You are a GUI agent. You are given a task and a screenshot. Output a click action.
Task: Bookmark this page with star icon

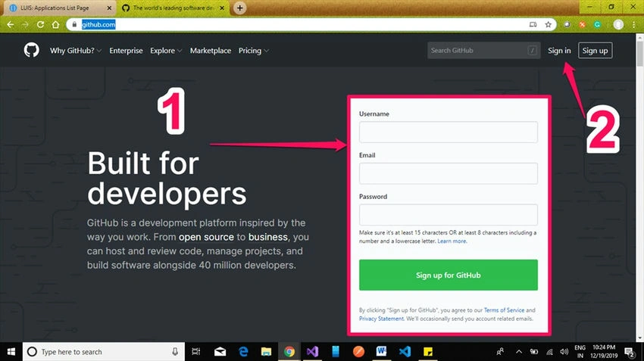(x=548, y=25)
